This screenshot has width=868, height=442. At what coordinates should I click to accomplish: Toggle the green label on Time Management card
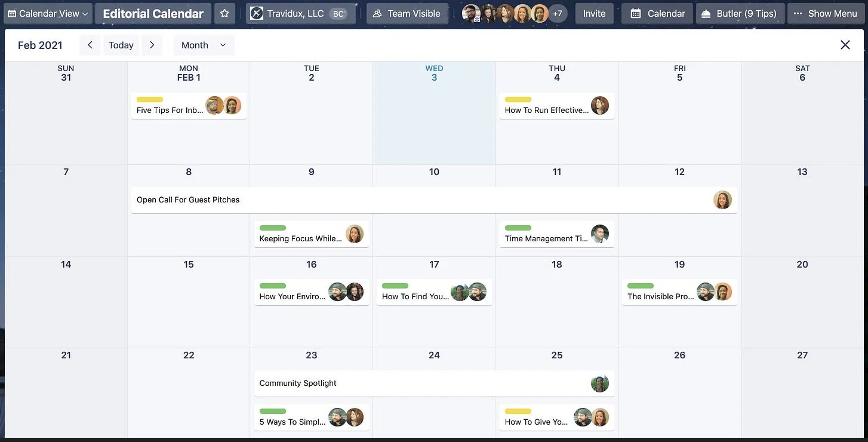(x=518, y=228)
